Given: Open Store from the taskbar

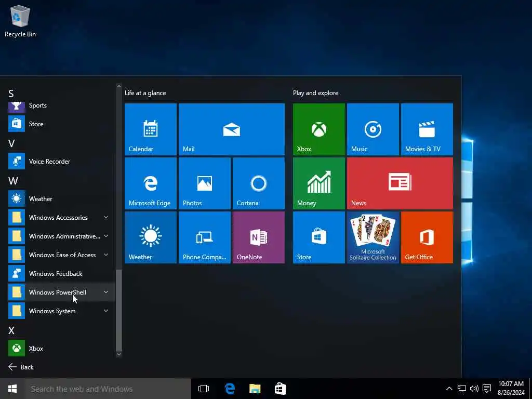Looking at the screenshot, I should tap(280, 389).
